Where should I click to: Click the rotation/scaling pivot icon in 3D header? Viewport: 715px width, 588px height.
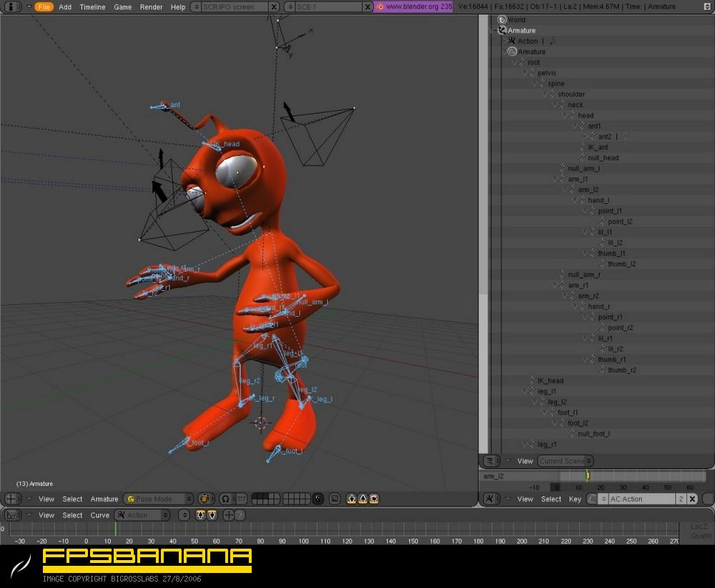[x=225, y=499]
